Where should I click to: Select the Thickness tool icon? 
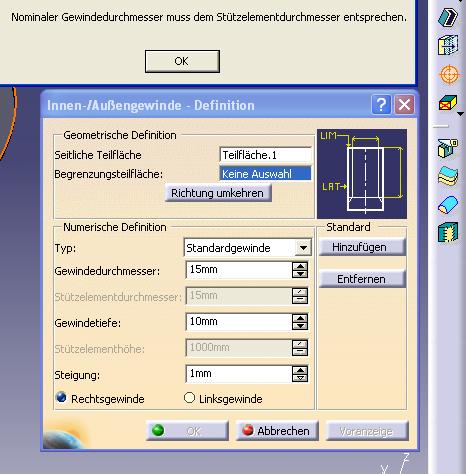448,176
